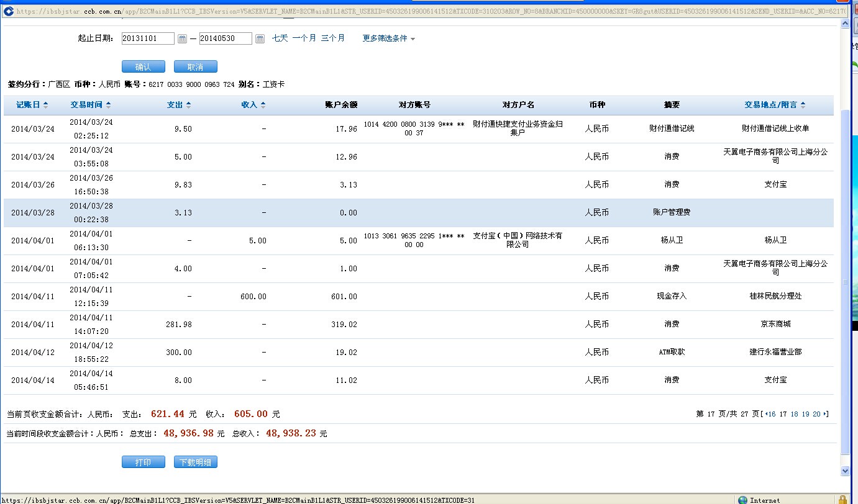Click the 下载明细 button
Viewport: 858px width, 504px height.
196,462
